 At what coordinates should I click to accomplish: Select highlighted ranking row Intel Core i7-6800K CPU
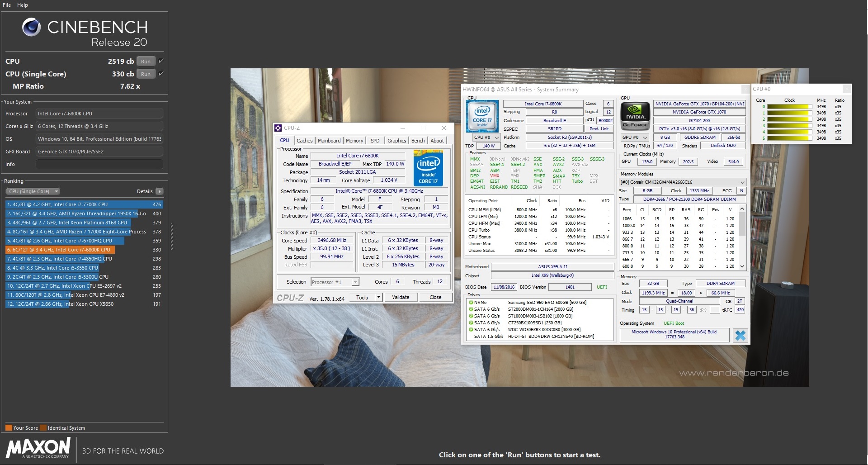pos(84,250)
